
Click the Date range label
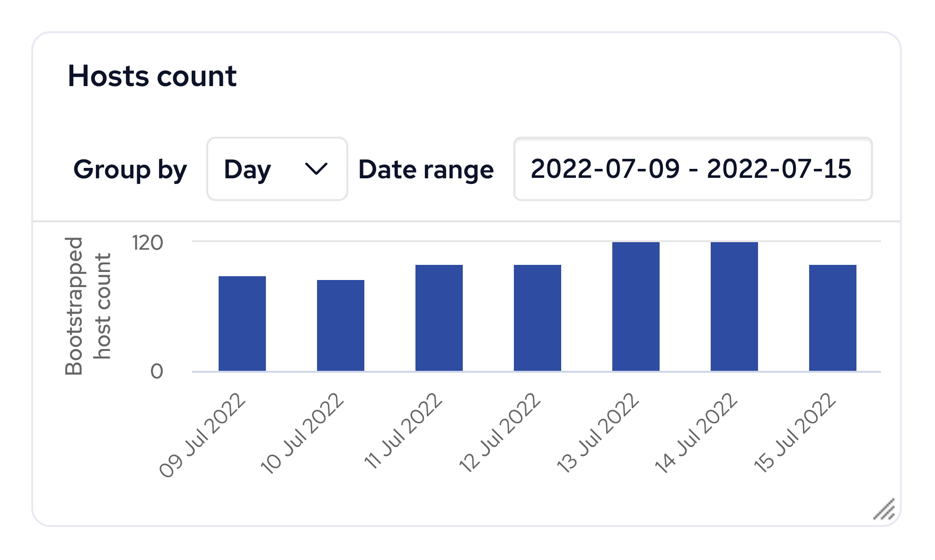(x=426, y=169)
